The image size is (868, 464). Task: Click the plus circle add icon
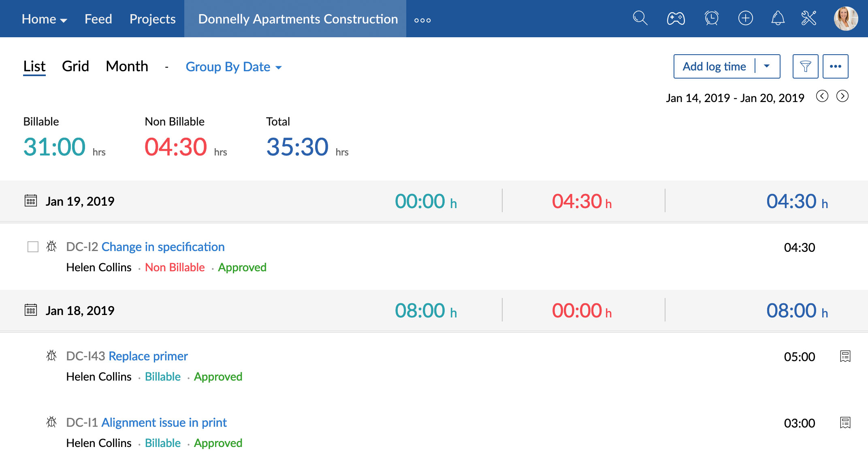pyautogui.click(x=745, y=18)
